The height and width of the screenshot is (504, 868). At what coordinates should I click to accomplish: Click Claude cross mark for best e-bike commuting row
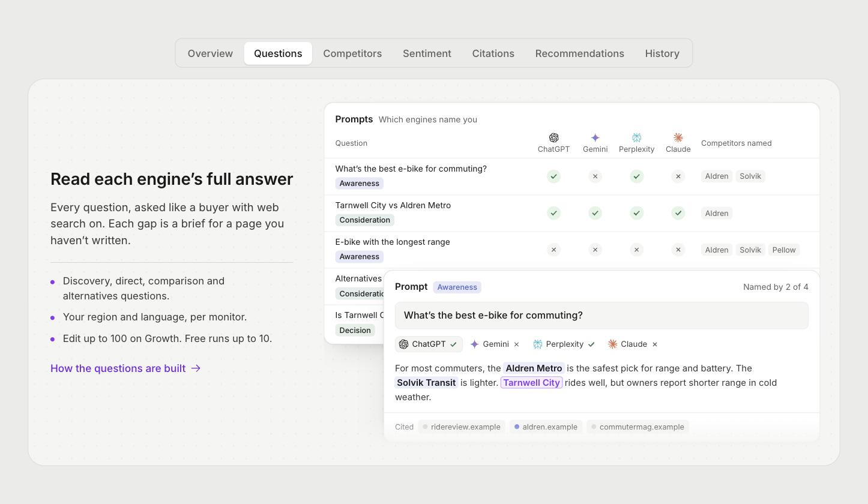pyautogui.click(x=678, y=176)
